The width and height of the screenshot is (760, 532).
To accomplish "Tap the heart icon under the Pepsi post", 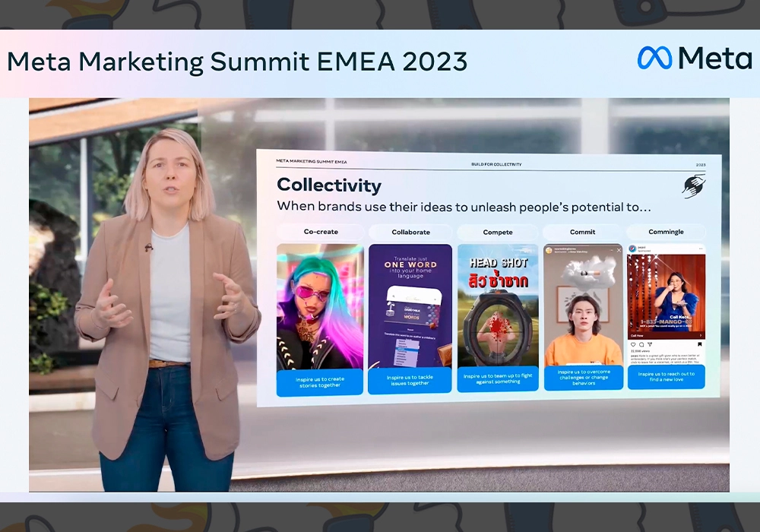I will coord(632,344).
